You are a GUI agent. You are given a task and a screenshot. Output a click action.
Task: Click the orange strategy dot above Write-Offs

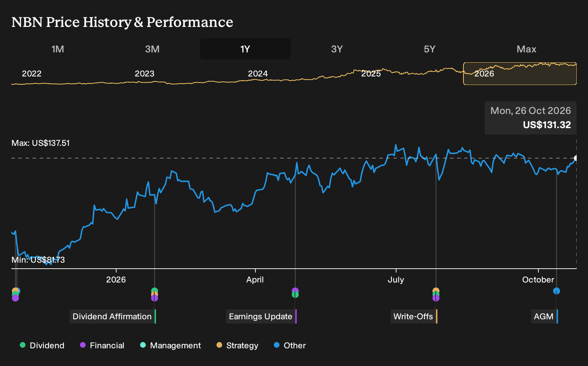pyautogui.click(x=436, y=290)
